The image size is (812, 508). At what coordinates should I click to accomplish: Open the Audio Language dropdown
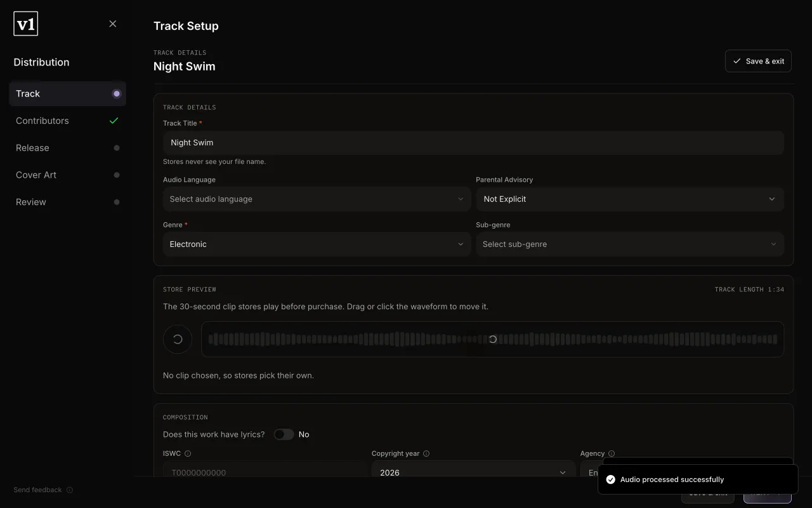pyautogui.click(x=317, y=199)
